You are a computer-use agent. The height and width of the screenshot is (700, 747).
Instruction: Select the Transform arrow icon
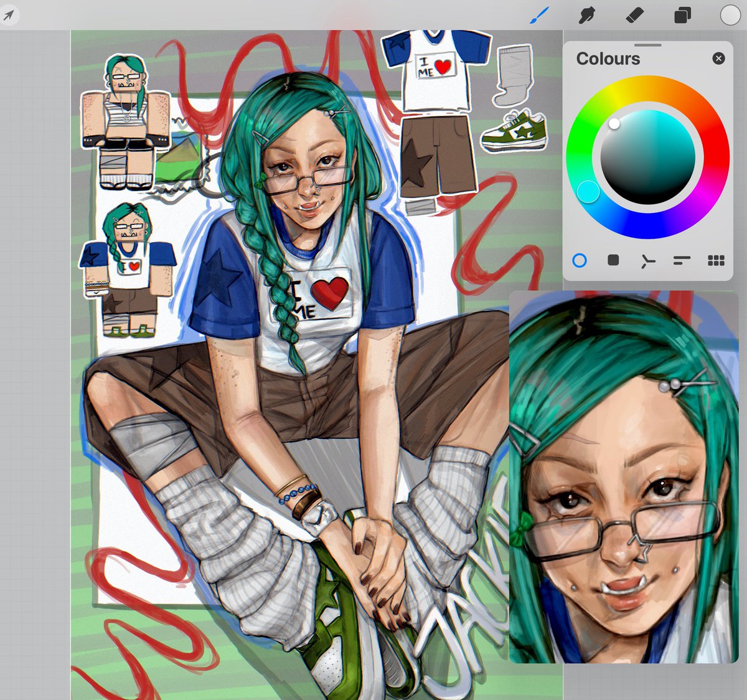[x=10, y=16]
